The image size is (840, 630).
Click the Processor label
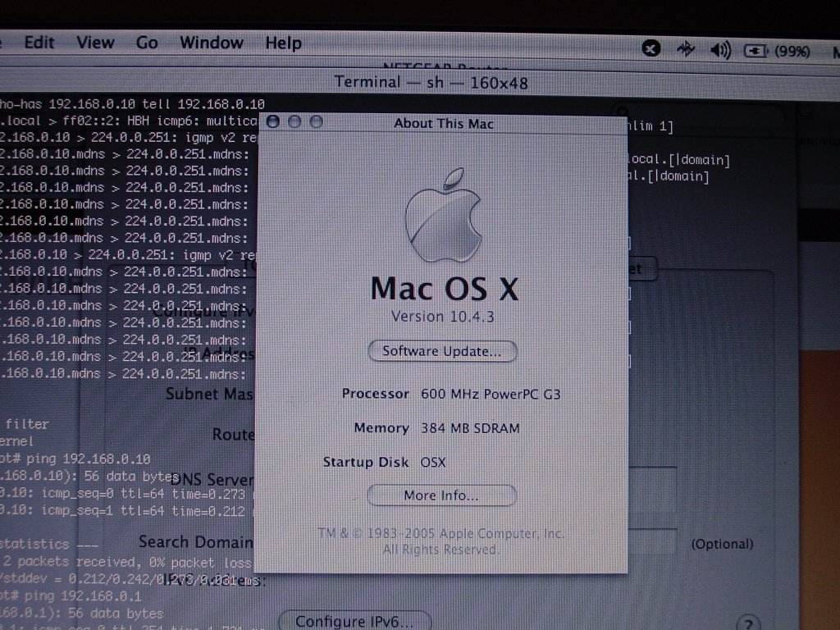tap(376, 394)
